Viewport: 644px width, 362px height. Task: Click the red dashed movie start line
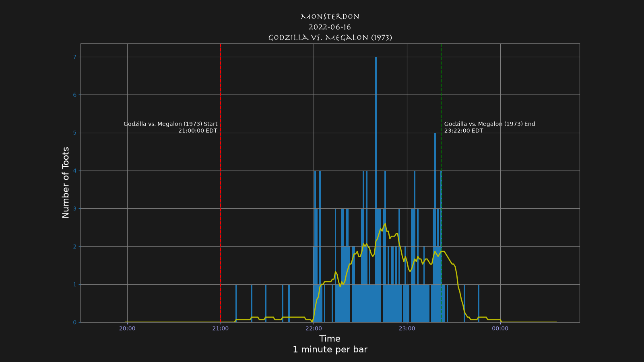[x=221, y=183]
